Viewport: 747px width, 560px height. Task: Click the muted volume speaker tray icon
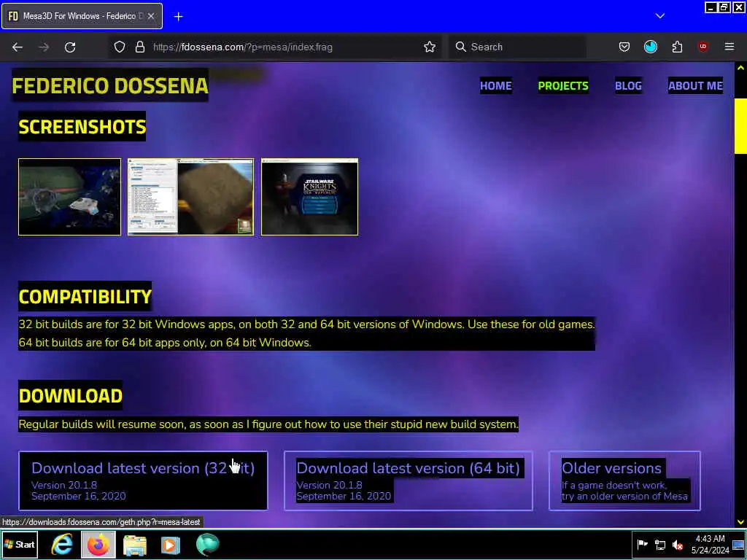[678, 545]
